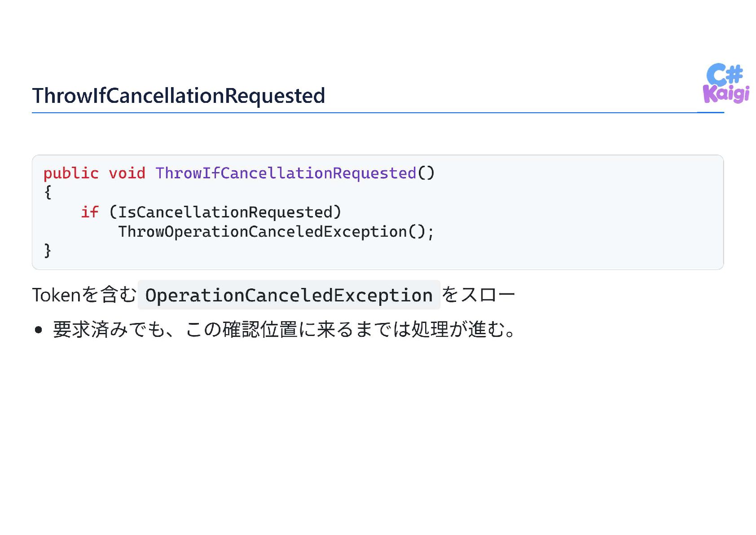The image size is (756, 535).
Task: Click the 要求済みでも bullet sentence
Action: [285, 329]
